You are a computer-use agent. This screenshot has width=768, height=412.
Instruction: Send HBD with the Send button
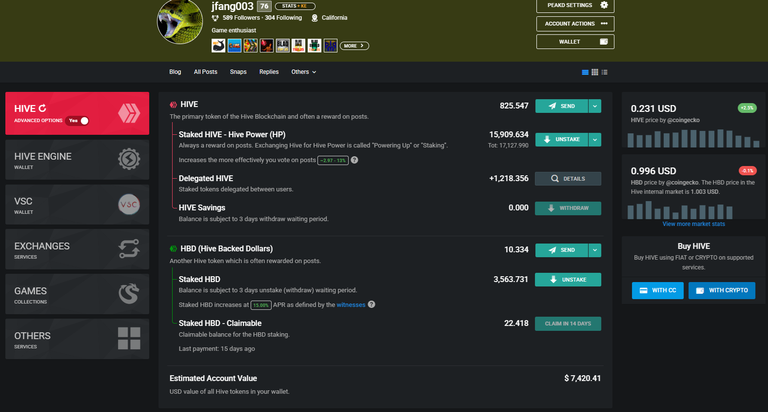pyautogui.click(x=561, y=250)
